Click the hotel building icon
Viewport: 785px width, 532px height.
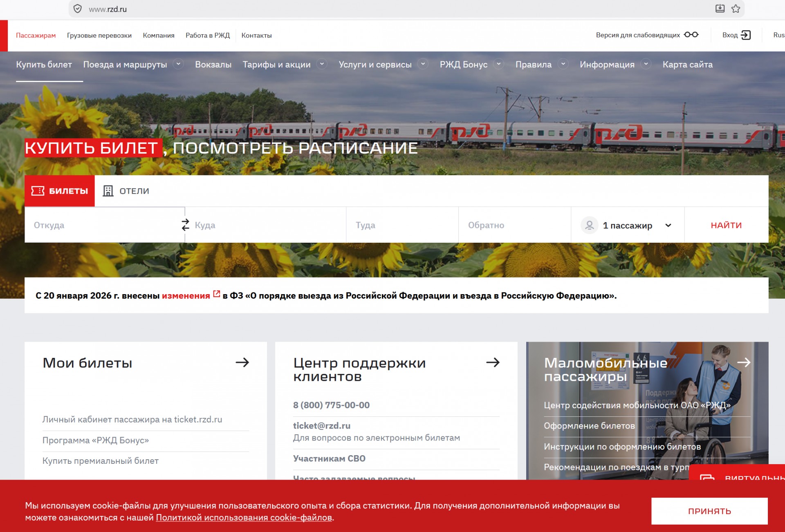(108, 191)
